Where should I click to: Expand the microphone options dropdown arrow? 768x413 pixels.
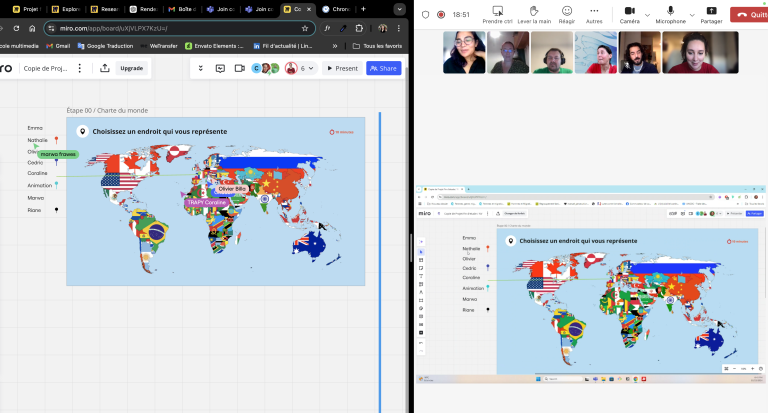tap(690, 15)
